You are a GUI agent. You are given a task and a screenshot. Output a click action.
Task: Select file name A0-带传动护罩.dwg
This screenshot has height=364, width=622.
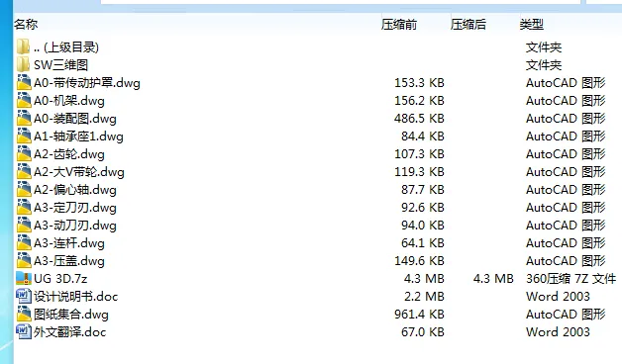click(x=87, y=83)
